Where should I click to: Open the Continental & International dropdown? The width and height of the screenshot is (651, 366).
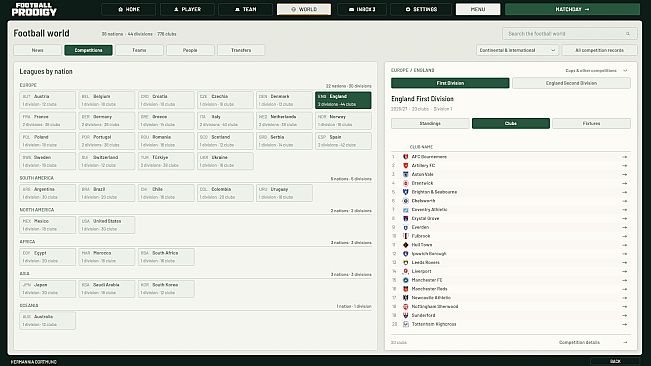517,50
